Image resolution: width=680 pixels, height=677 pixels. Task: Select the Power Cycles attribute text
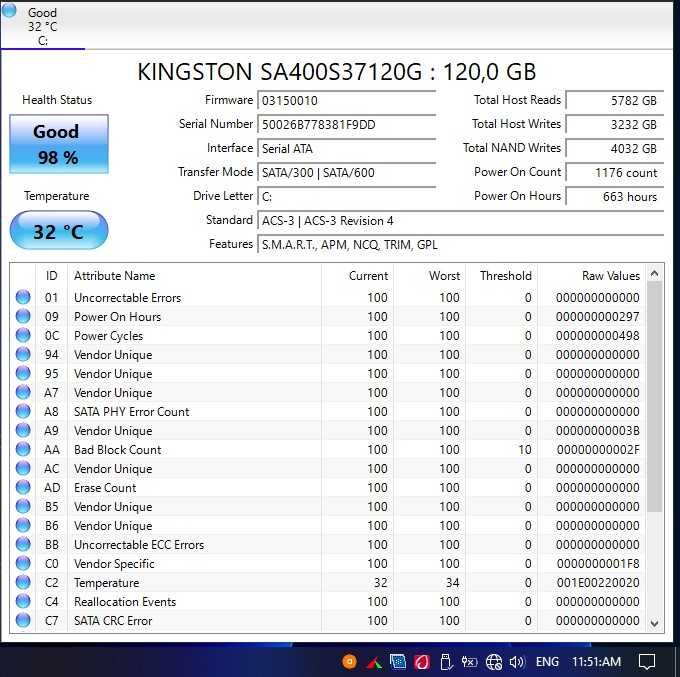[x=108, y=336]
